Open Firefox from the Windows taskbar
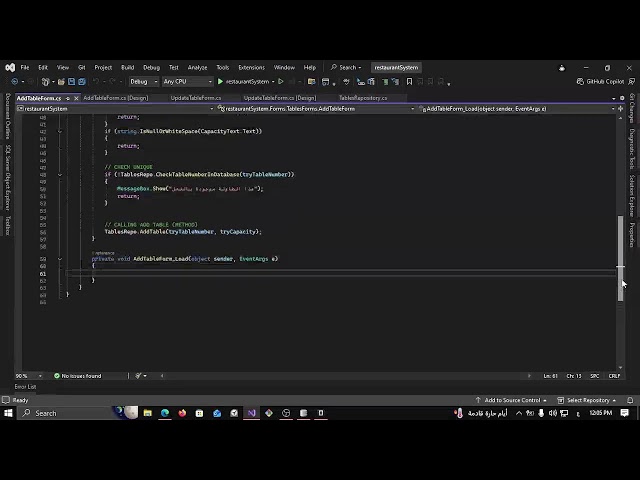 [x=182, y=413]
